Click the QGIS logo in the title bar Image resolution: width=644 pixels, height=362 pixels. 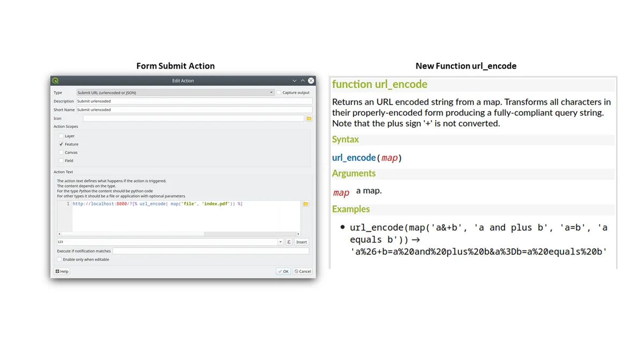55,80
